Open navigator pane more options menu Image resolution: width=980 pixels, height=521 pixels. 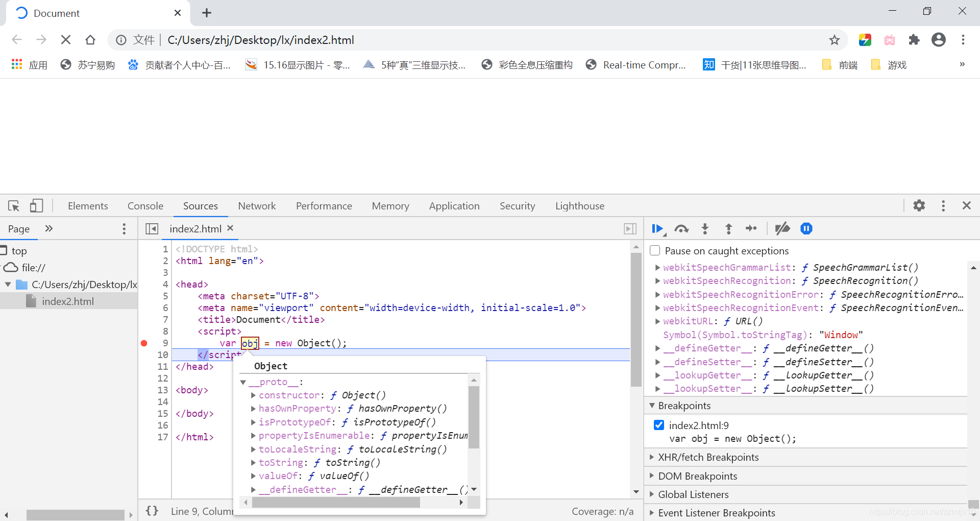pyautogui.click(x=124, y=229)
